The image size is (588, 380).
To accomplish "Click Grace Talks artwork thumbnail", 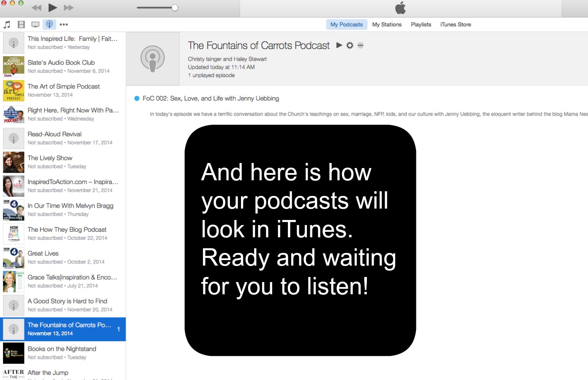I will 14,282.
